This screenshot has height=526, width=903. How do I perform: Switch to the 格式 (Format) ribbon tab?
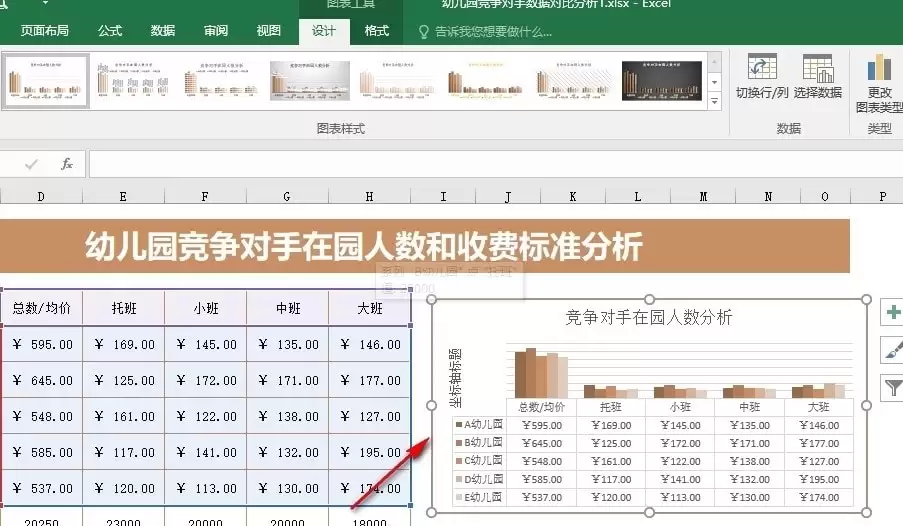(377, 31)
